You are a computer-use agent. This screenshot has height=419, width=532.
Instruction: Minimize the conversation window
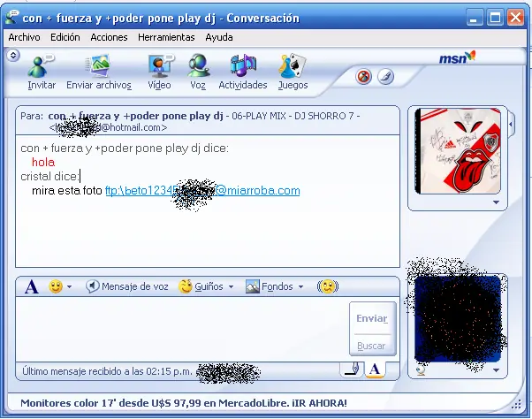coord(474,18)
